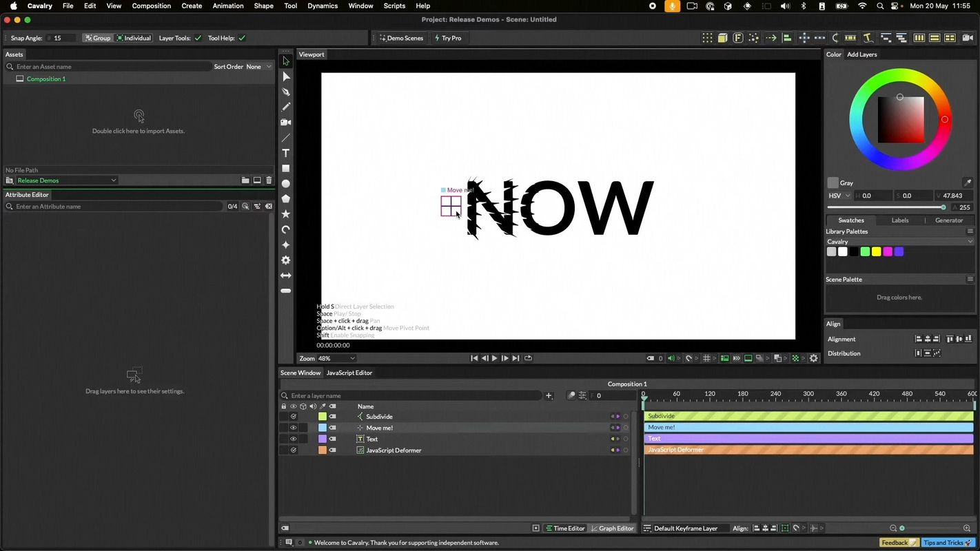This screenshot has width=980, height=551.
Task: Select the Polygon shape tool
Action: point(286,199)
